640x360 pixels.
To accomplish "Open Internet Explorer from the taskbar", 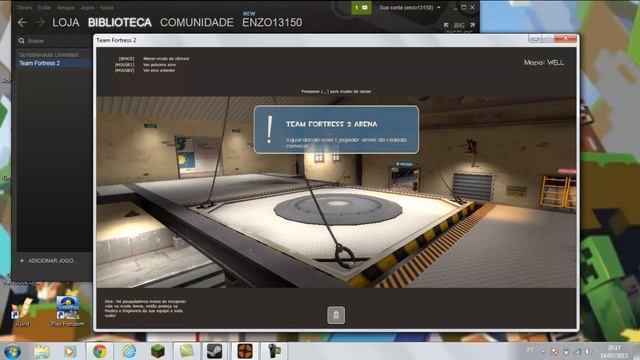I will click(x=129, y=351).
